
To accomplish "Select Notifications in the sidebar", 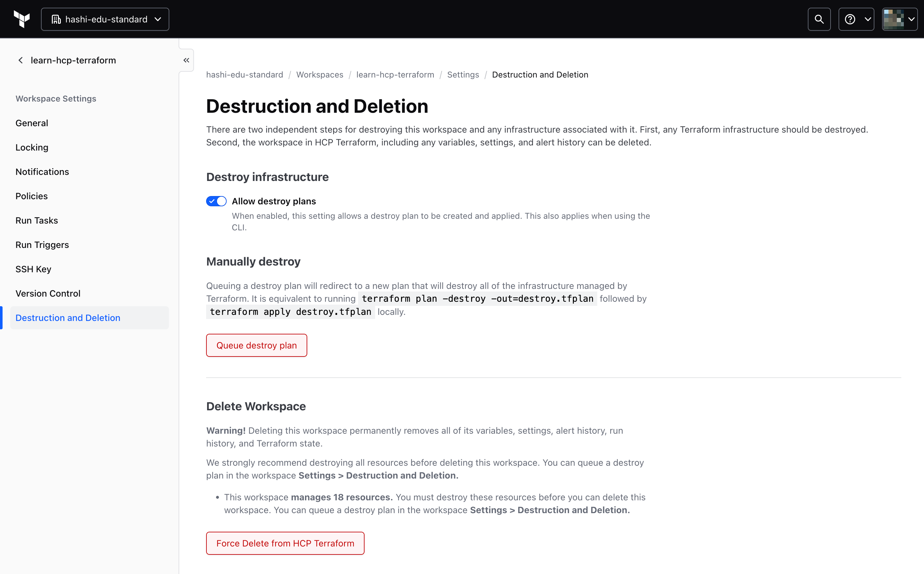I will (42, 172).
